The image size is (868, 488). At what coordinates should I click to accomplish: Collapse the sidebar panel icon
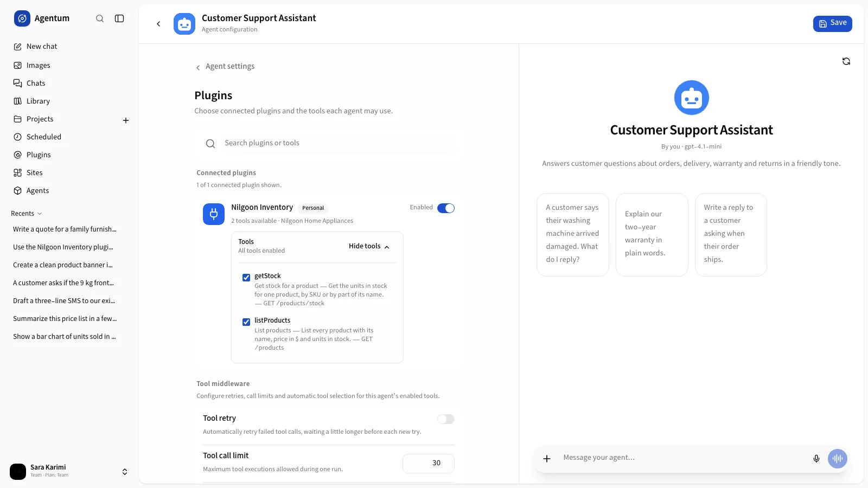pyautogui.click(x=119, y=18)
